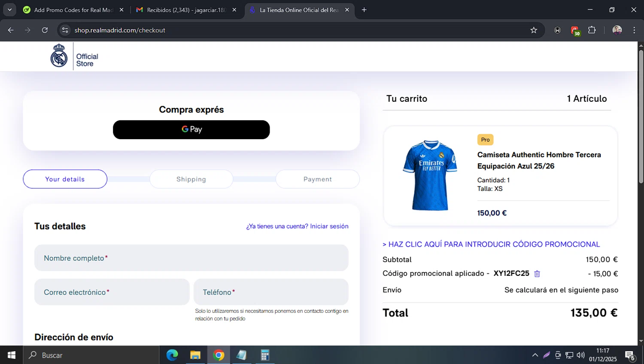Reload the checkout page
Viewport: 644px width, 364px height.
(x=45, y=30)
